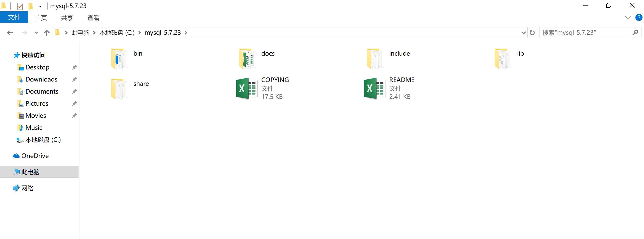Expand chevron after 本地磁盘 (C:) in breadcrumb

tap(139, 33)
